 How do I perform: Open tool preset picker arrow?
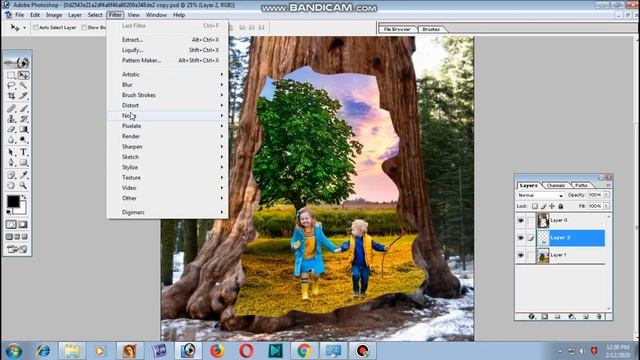tap(24, 27)
